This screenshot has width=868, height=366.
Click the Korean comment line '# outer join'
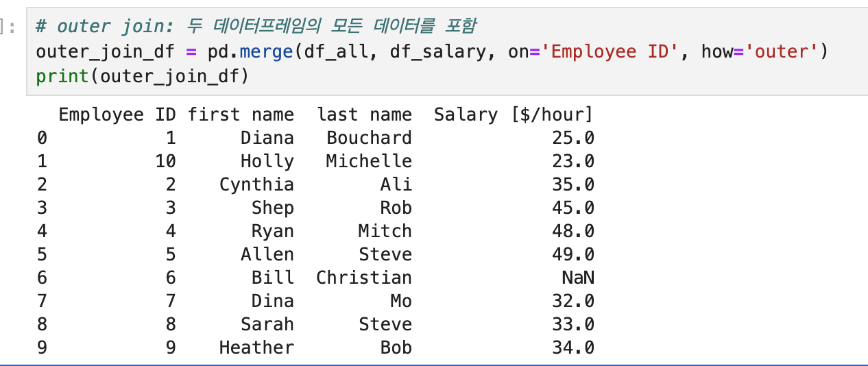(256, 27)
